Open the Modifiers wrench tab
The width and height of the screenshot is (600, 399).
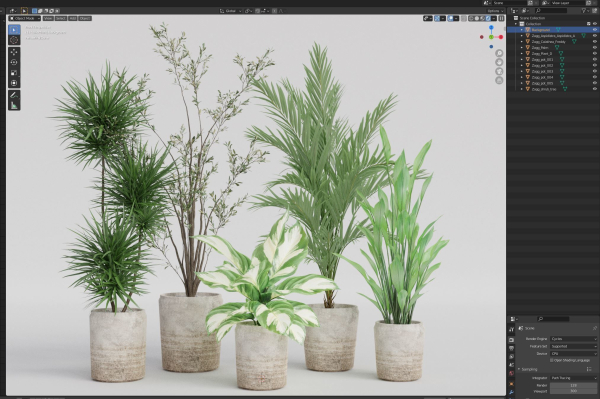click(512, 392)
